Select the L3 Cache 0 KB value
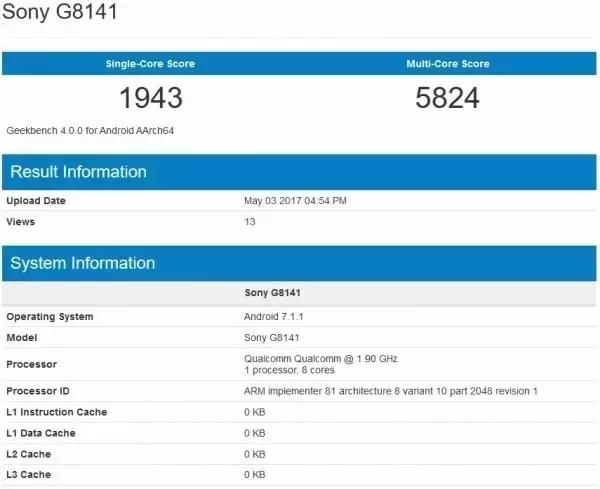The image size is (600, 489). pos(255,474)
